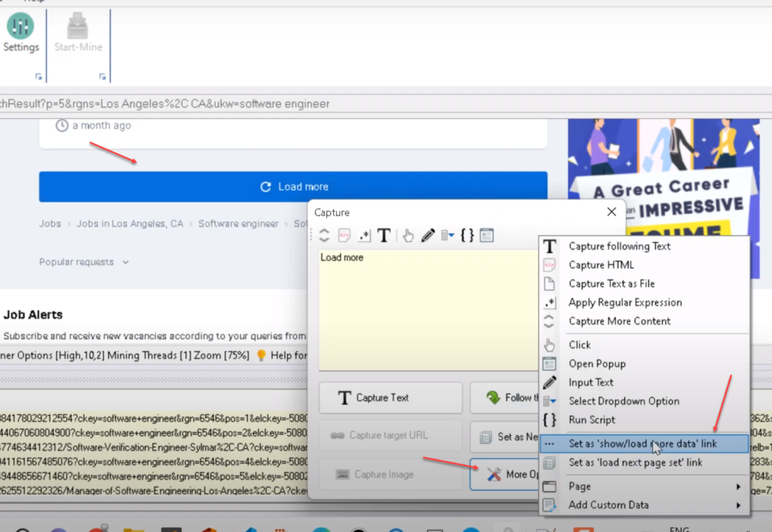
Task: Click the curly braces run script toolbar icon
Action: coord(467,236)
